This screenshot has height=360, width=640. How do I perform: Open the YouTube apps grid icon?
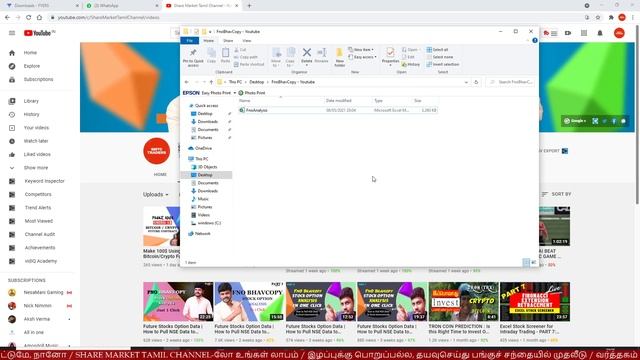(584, 33)
